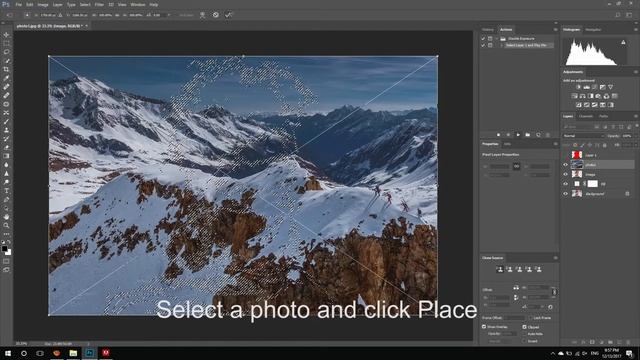
Task: Click Begin recording in Actions panel
Action: tap(508, 135)
